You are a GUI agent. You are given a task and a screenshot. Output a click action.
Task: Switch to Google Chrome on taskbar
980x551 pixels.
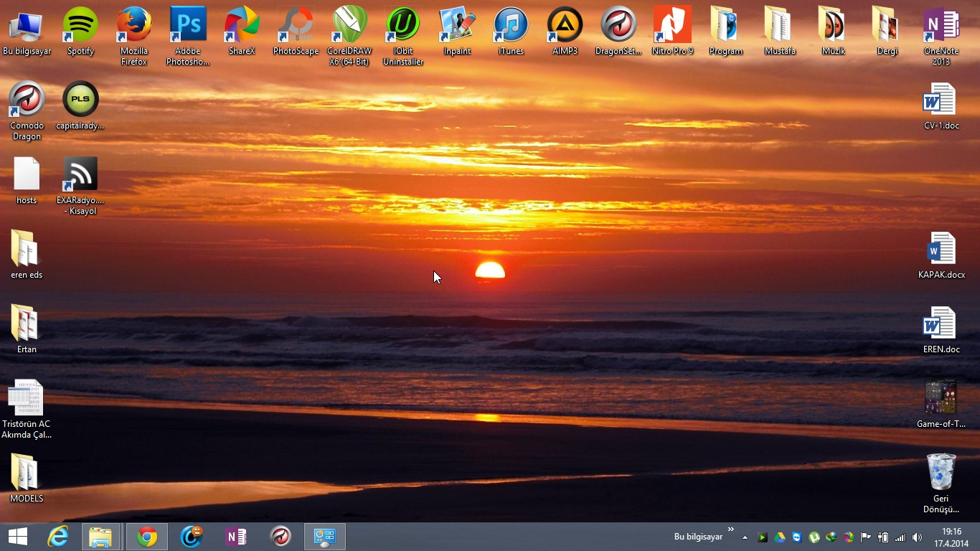click(147, 537)
